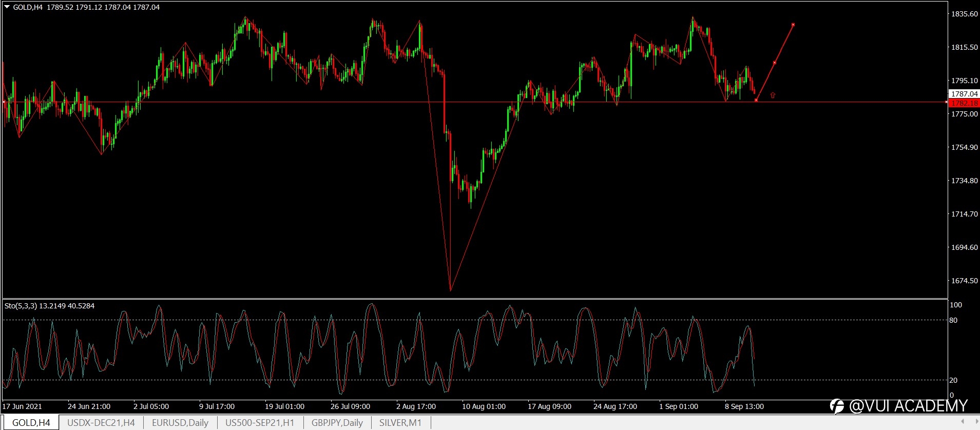Click the 1835.60 price scale value
This screenshot has height=430, width=980.
(x=965, y=14)
